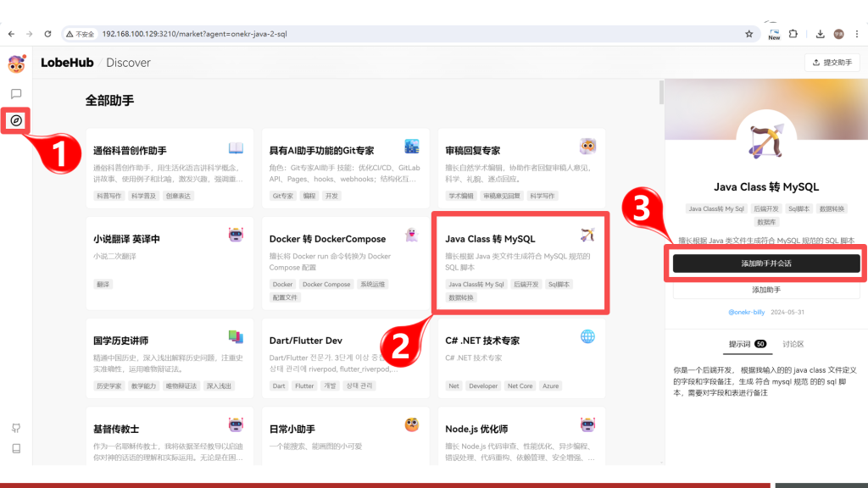Go back using the browser back arrow
The image size is (868, 488).
click(x=10, y=34)
